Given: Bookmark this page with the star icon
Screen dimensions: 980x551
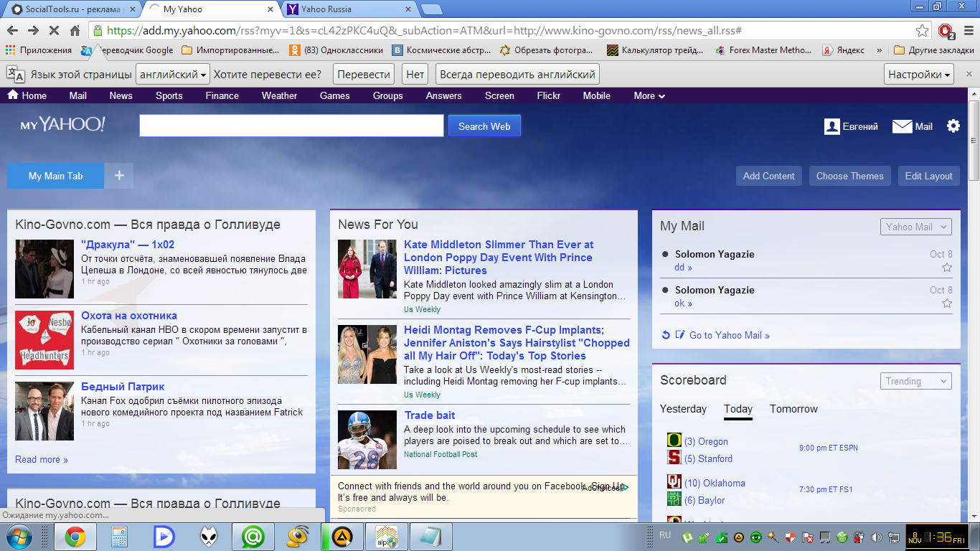Looking at the screenshot, I should (923, 31).
